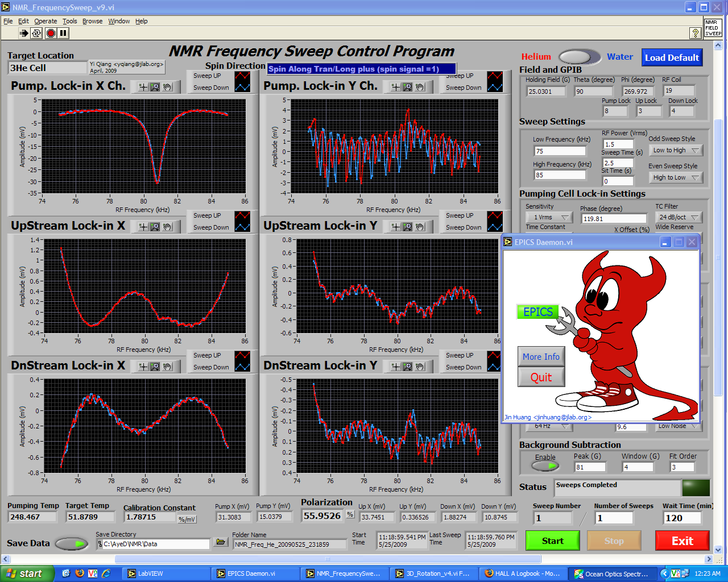The image size is (728, 582).
Task: Open the Browse menu
Action: coord(93,21)
